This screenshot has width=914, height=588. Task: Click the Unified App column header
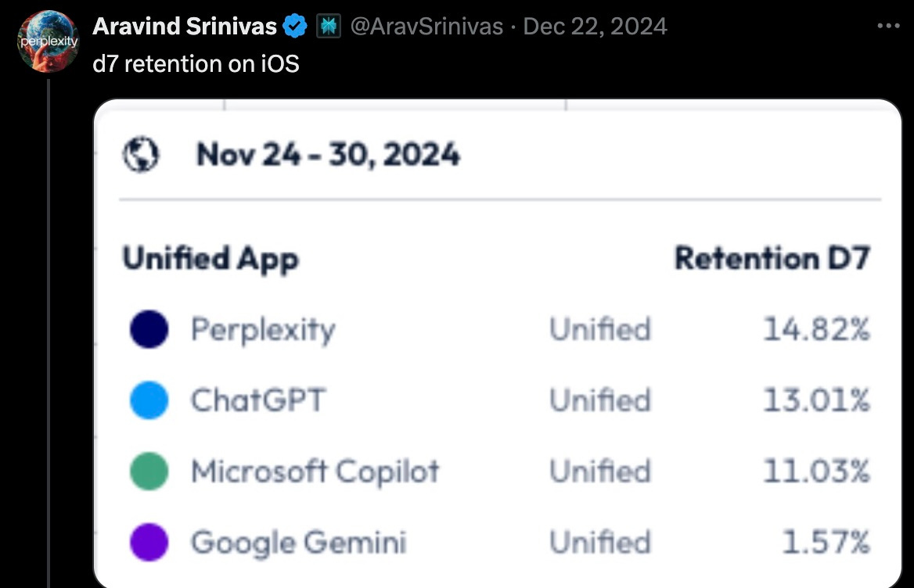pyautogui.click(x=211, y=259)
